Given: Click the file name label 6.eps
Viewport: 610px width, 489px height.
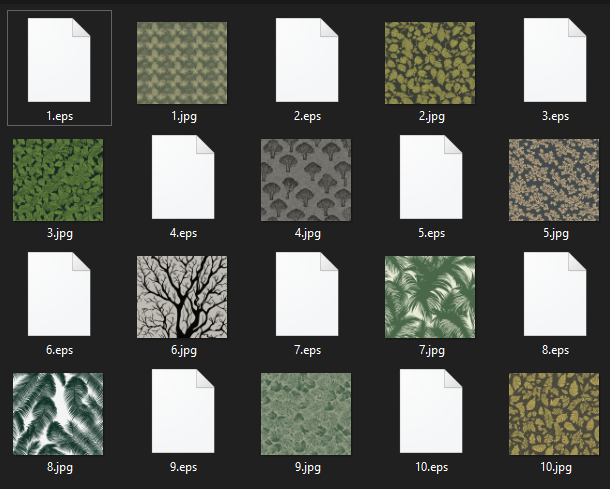Looking at the screenshot, I should click(60, 350).
